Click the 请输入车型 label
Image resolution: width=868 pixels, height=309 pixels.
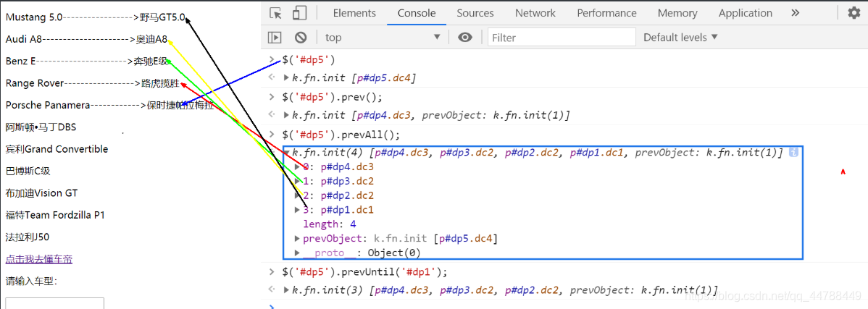tap(32, 282)
